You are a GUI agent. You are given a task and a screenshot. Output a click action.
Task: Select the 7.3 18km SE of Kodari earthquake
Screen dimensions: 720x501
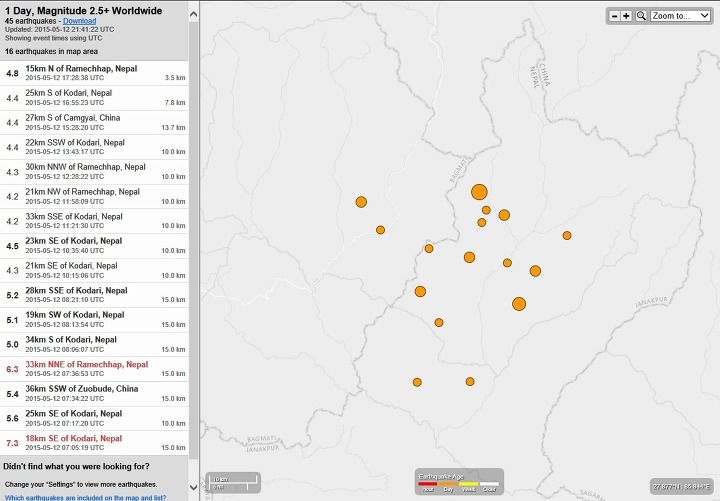tap(94, 443)
